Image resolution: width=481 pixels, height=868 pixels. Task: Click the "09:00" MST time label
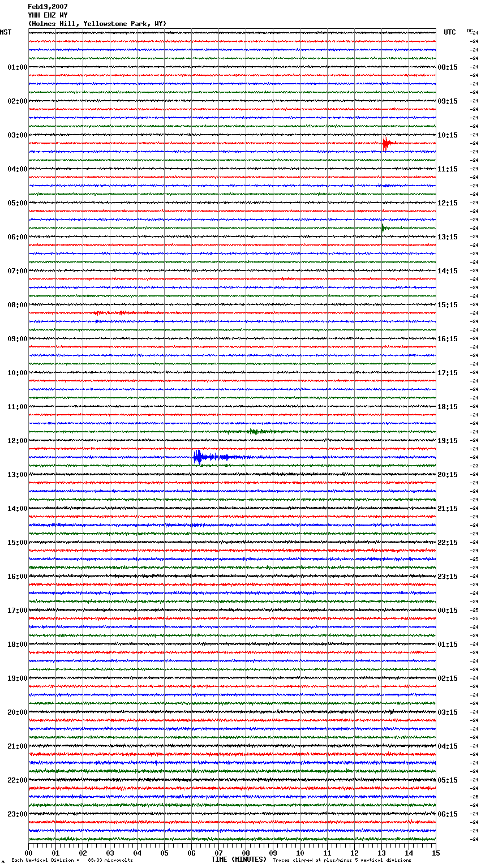18,339
